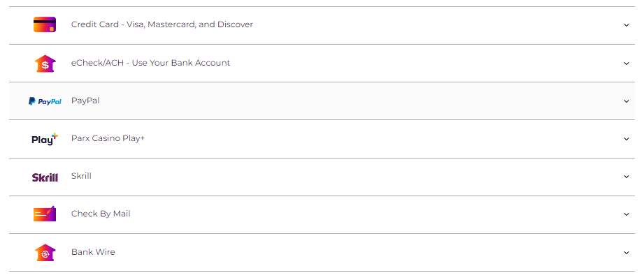Image resolution: width=644 pixels, height=280 pixels.
Task: Choose the Bank Wire text label
Action: point(93,252)
